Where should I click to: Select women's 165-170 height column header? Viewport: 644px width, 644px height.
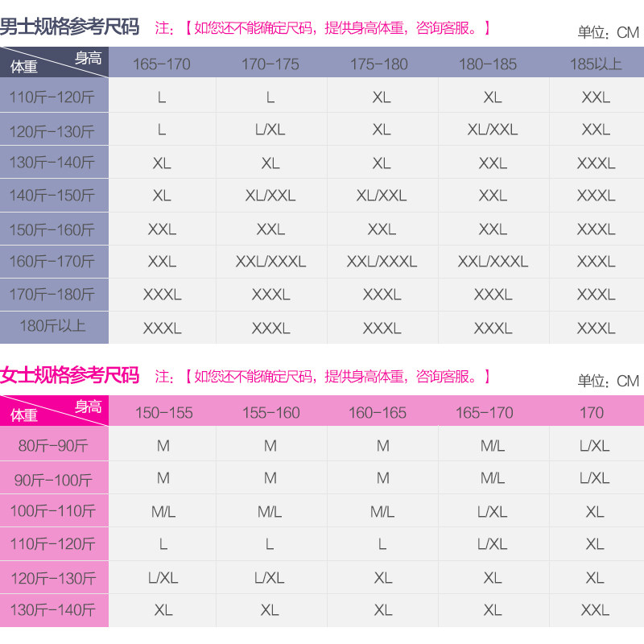(x=485, y=413)
